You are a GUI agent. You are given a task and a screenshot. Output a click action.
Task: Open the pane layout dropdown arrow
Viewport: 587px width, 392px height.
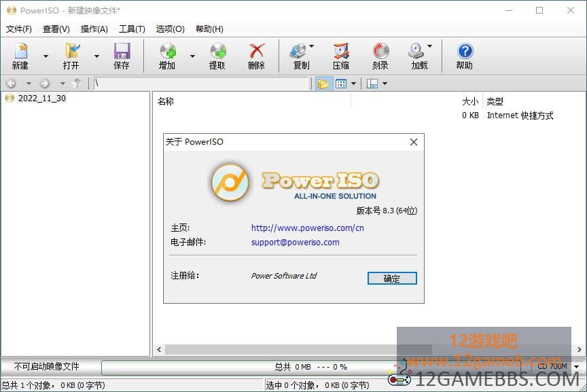385,84
